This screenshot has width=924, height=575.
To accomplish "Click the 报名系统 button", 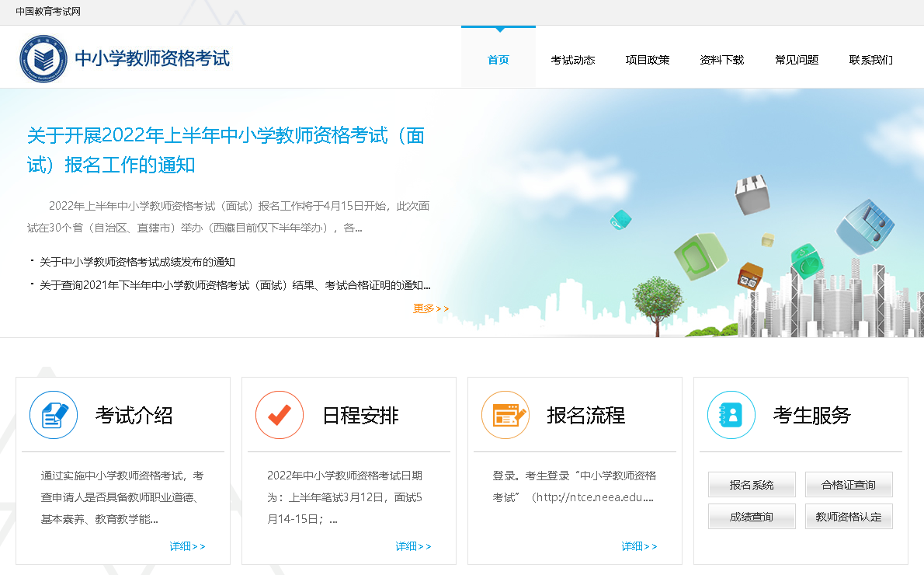I will click(752, 485).
